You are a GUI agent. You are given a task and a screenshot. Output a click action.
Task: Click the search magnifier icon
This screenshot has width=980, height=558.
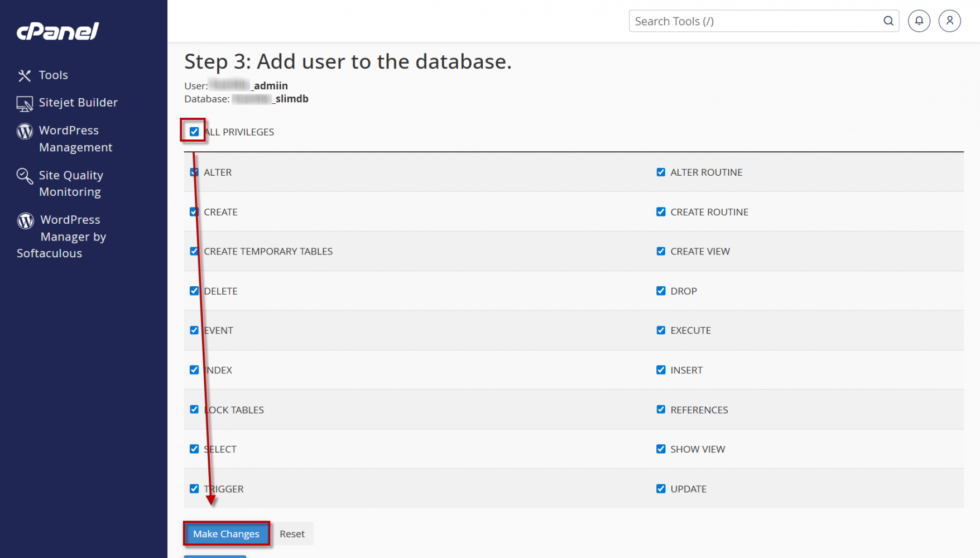coord(888,21)
